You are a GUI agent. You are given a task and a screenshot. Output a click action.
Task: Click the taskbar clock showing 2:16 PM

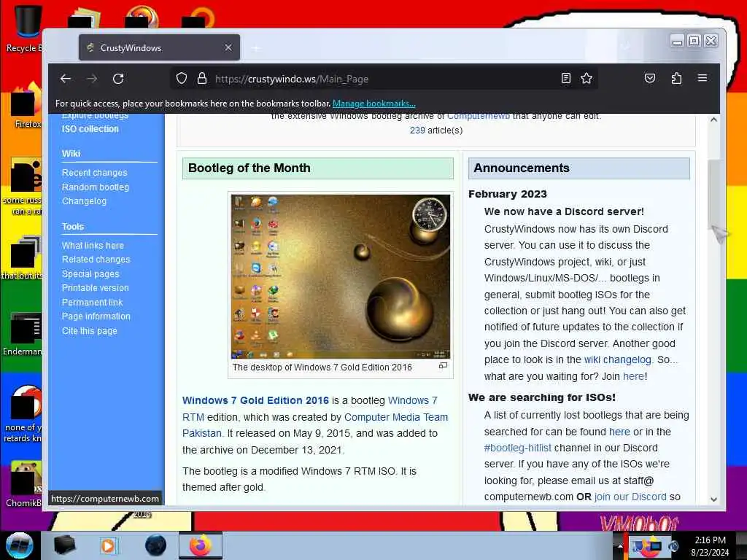point(710,546)
